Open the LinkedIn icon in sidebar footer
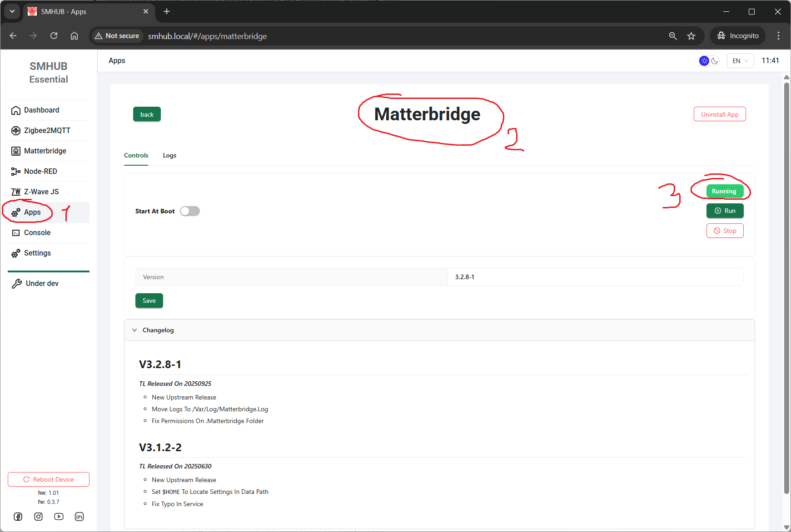The image size is (791, 532). coord(80,517)
